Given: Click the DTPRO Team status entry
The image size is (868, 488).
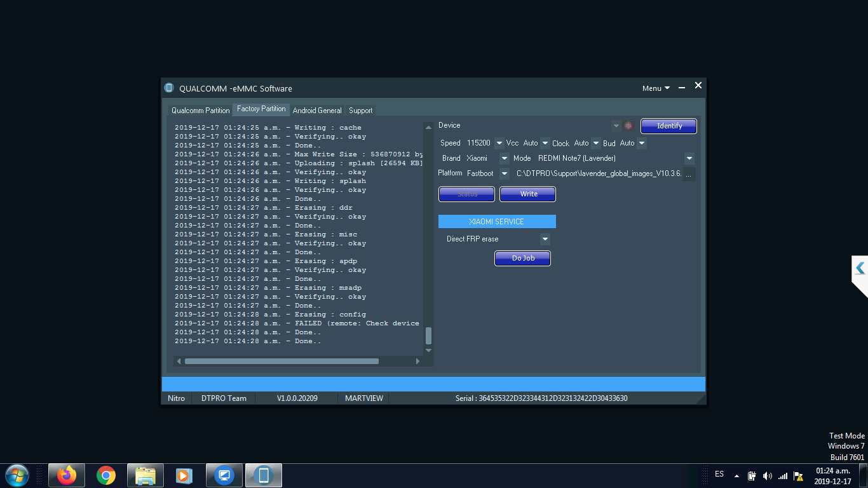Looking at the screenshot, I should (224, 398).
